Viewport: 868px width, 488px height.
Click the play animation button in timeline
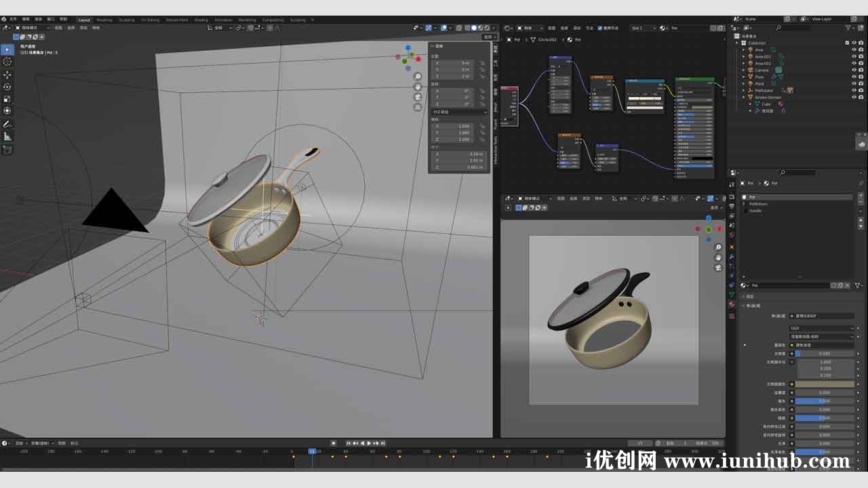pos(369,443)
